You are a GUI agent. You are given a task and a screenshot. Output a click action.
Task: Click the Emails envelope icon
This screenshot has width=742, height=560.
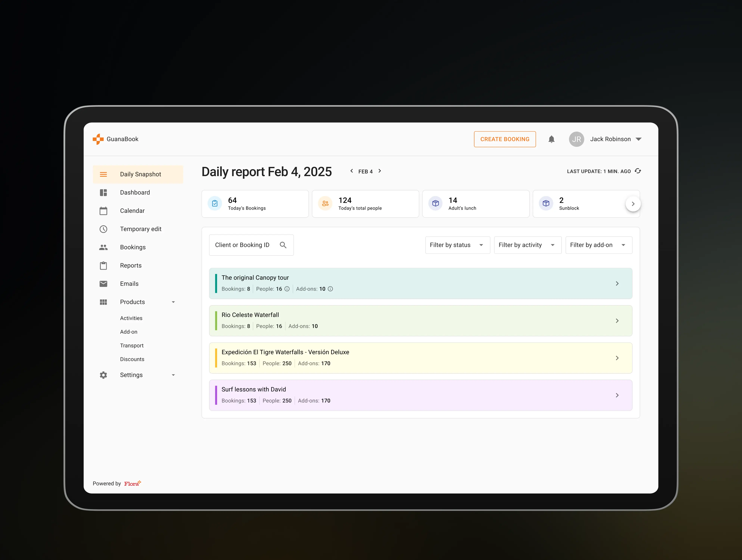(103, 284)
